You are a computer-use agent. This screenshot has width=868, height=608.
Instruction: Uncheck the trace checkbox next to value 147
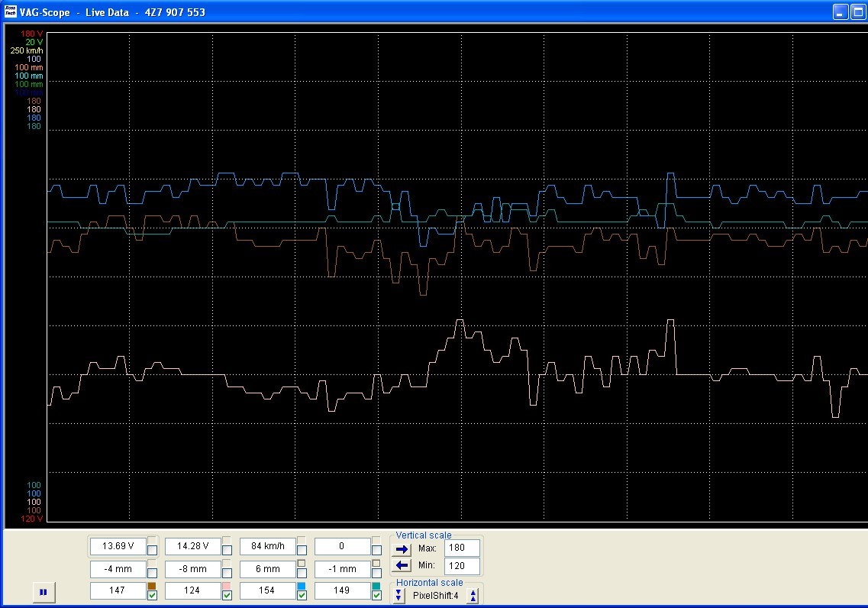153,595
